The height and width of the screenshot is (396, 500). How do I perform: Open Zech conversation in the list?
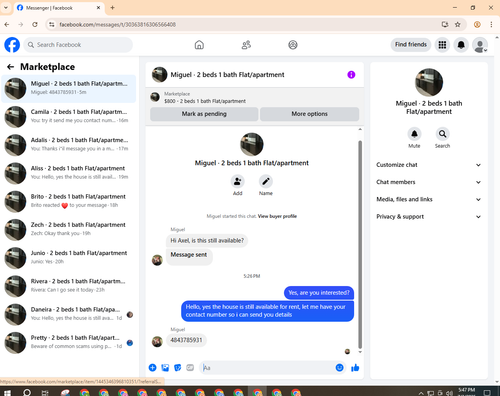(69, 230)
